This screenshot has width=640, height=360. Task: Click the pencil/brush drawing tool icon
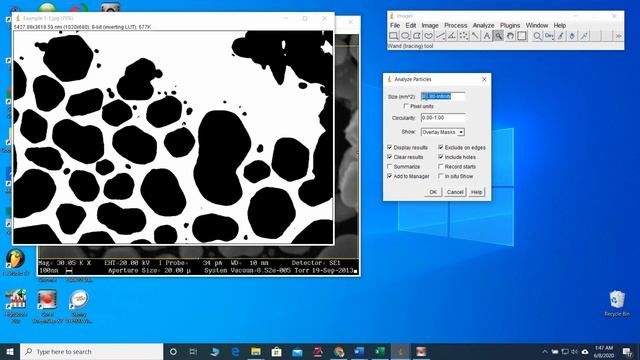tap(561, 36)
